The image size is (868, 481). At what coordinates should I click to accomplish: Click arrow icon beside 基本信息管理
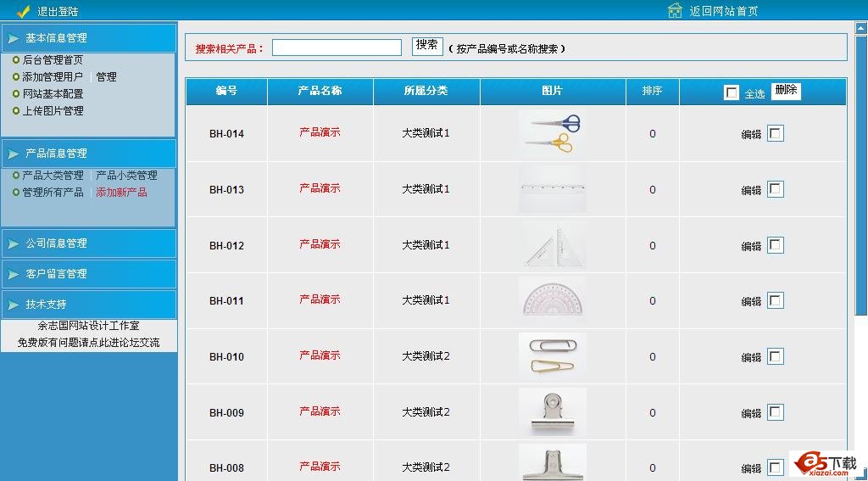(x=14, y=38)
